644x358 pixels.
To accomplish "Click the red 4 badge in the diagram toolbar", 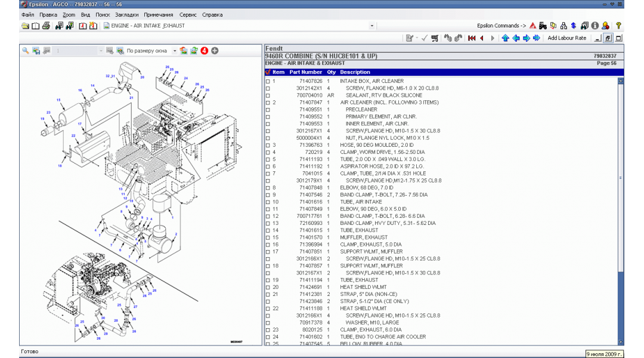I will pyautogui.click(x=204, y=51).
